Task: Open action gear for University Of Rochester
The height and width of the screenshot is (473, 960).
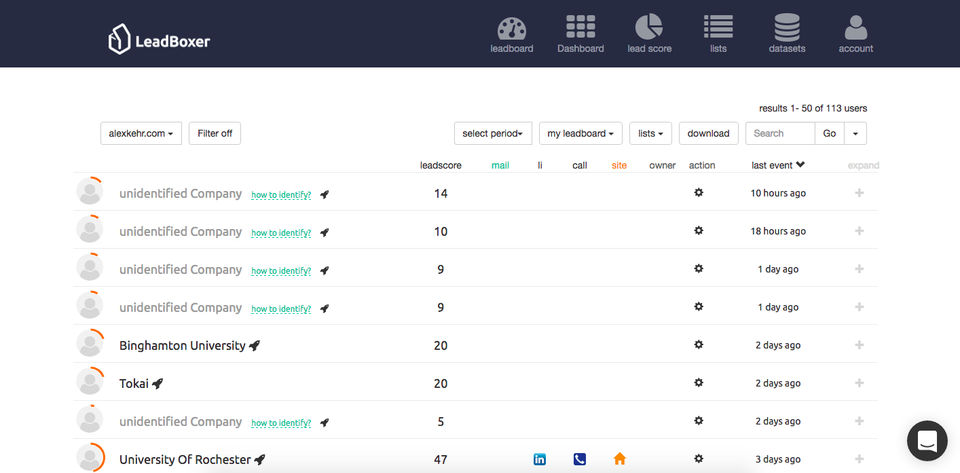Action: pyautogui.click(x=699, y=458)
